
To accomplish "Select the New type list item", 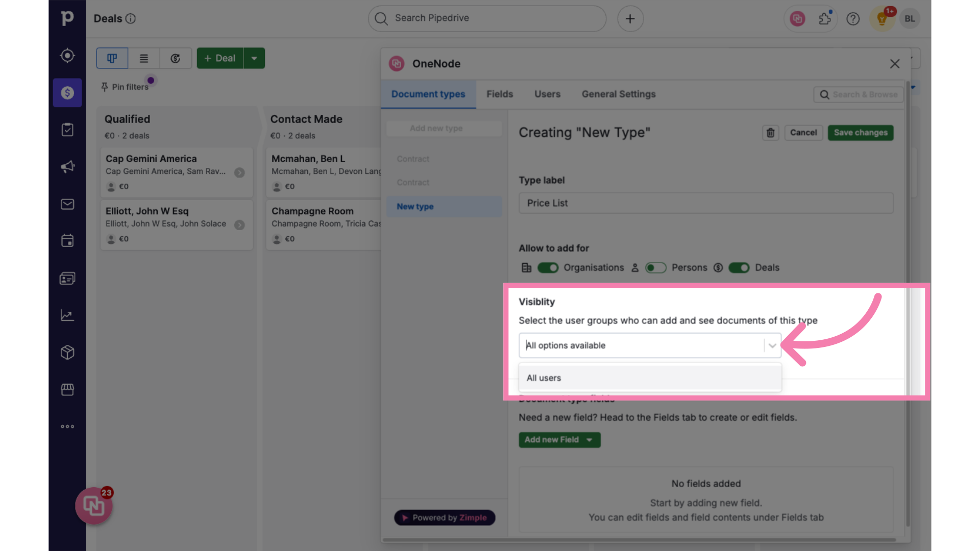I will (444, 207).
